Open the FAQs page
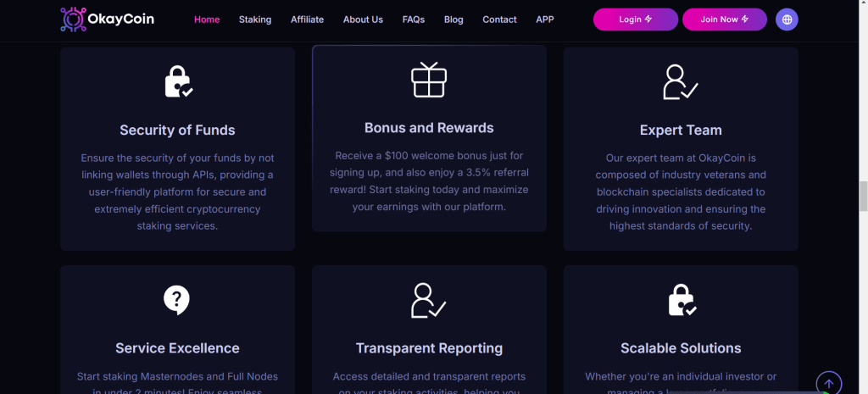 [414, 19]
